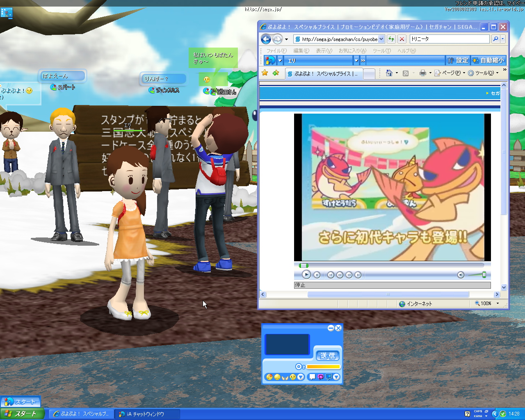Click the Favorites star icon
The image size is (525, 420).
pos(265,73)
